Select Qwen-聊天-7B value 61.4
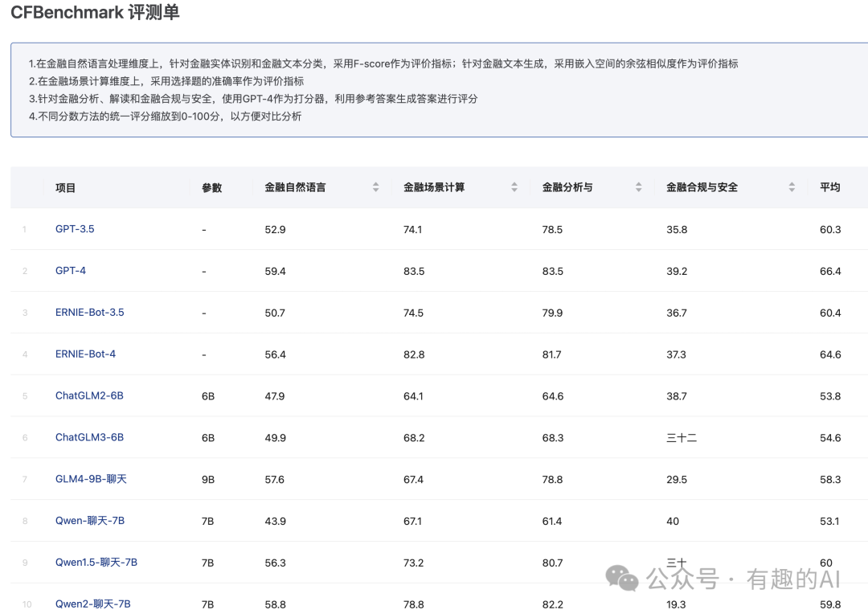Image resolution: width=868 pixels, height=614 pixels. (552, 521)
